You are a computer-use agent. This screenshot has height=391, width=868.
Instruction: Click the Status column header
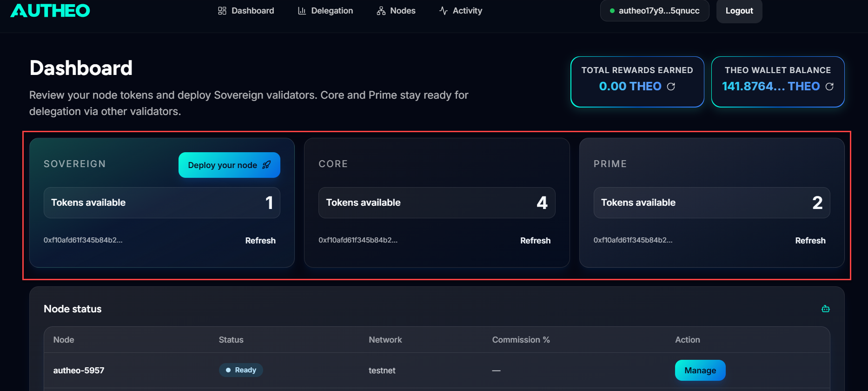click(x=231, y=340)
